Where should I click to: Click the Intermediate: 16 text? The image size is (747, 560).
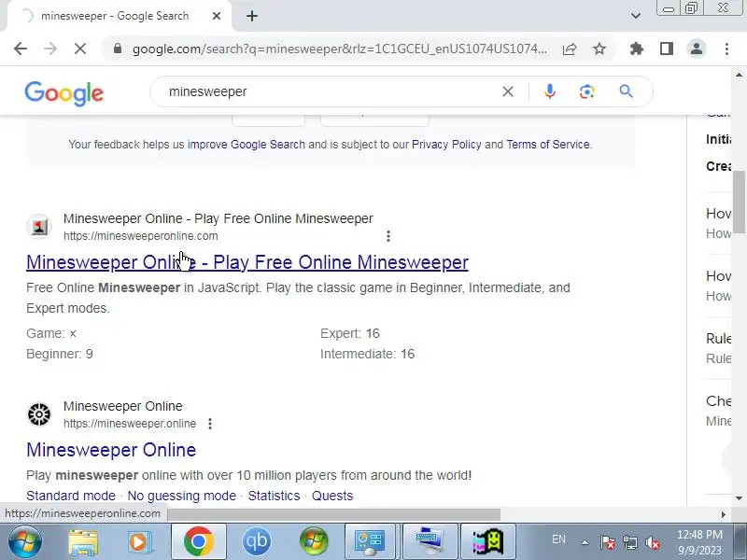pos(367,354)
